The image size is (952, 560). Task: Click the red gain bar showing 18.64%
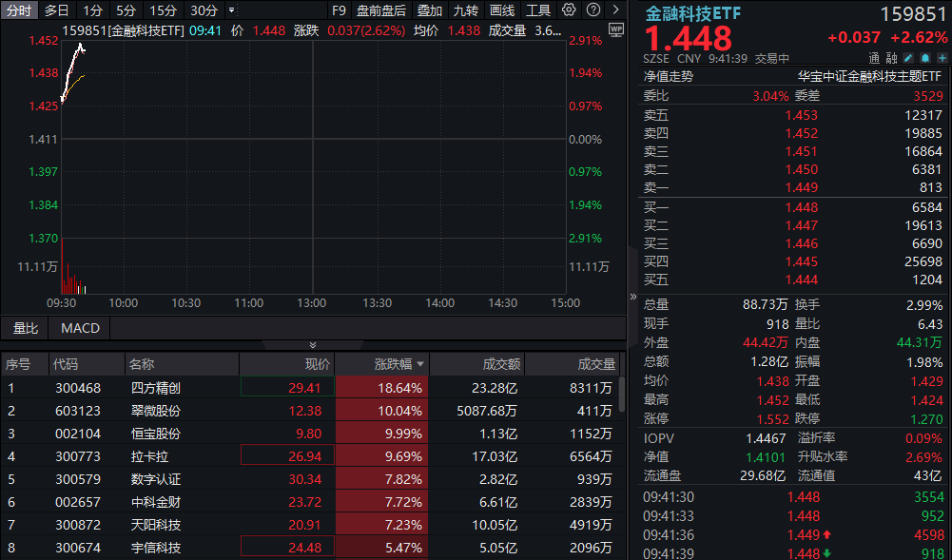point(380,387)
